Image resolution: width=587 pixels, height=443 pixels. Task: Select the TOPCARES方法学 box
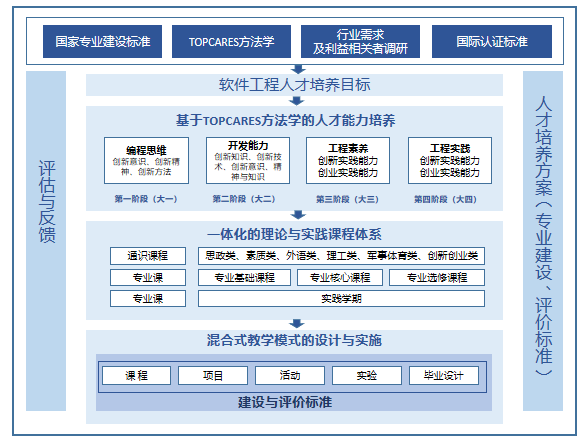(x=231, y=41)
